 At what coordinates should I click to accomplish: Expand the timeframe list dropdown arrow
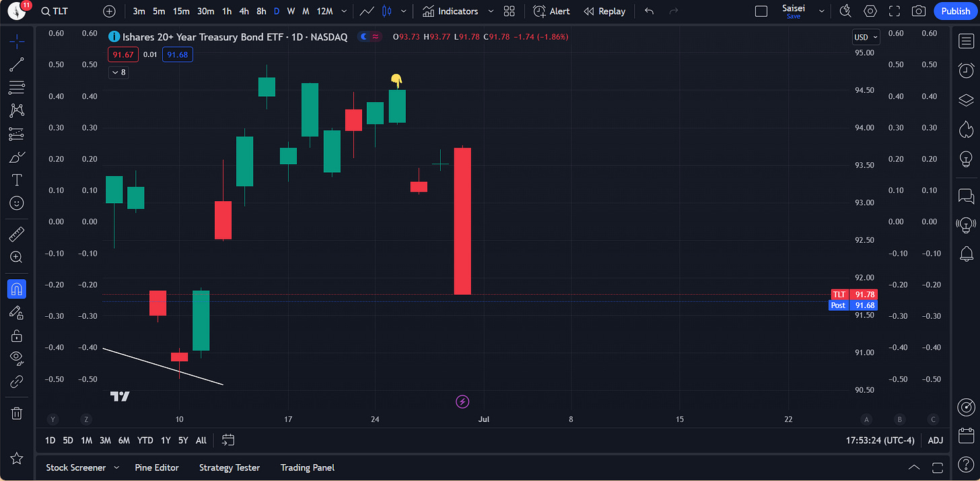coord(345,11)
